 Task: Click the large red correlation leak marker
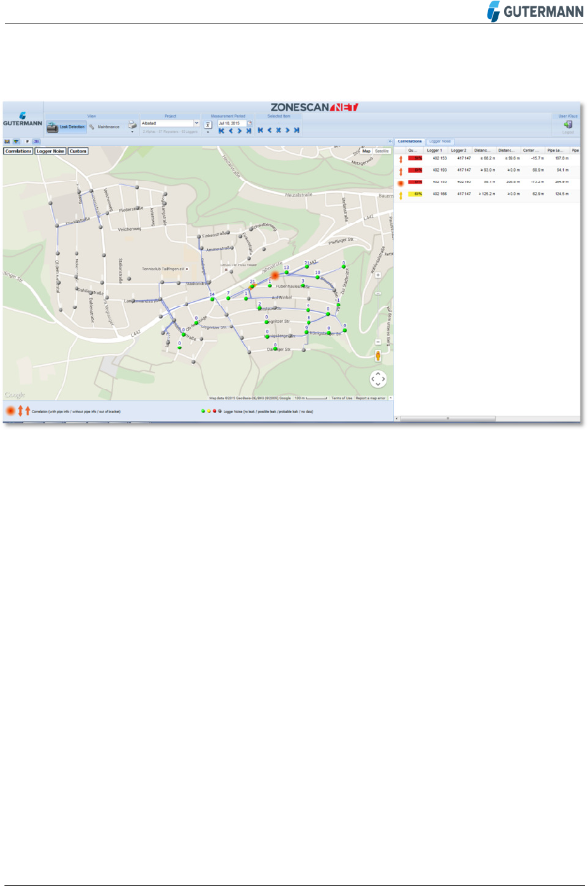coord(275,276)
